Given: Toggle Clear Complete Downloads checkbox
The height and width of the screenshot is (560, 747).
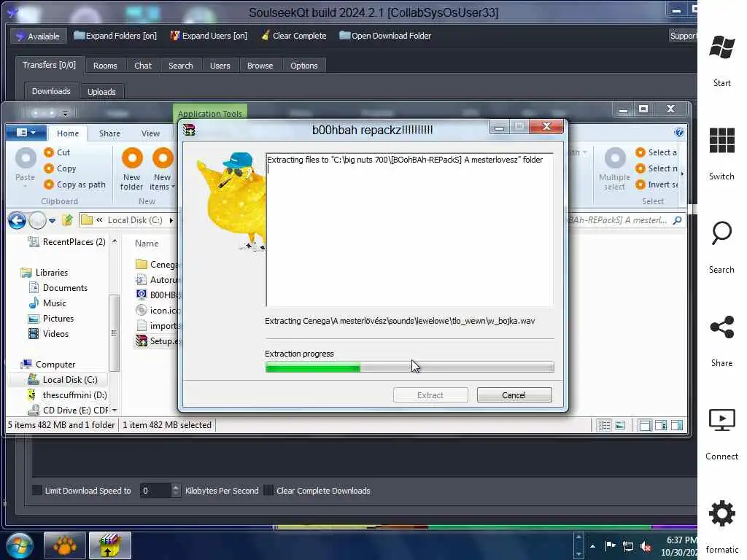Looking at the screenshot, I should coord(268,490).
